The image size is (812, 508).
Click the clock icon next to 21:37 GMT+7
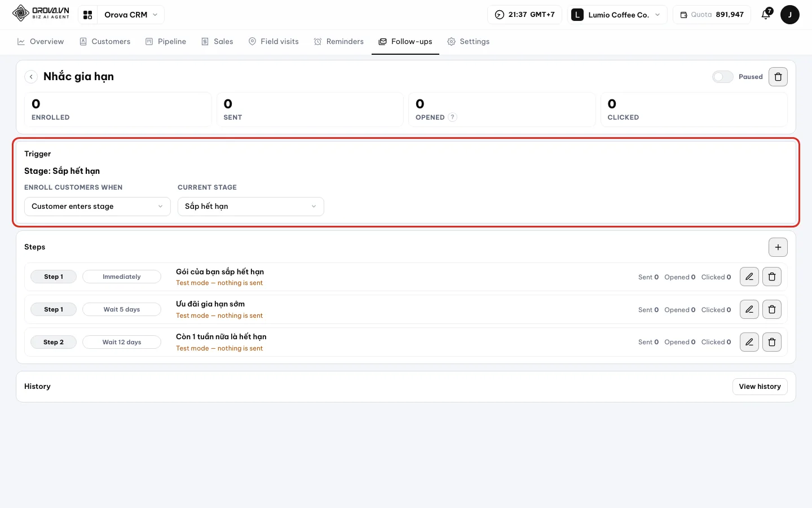click(500, 15)
